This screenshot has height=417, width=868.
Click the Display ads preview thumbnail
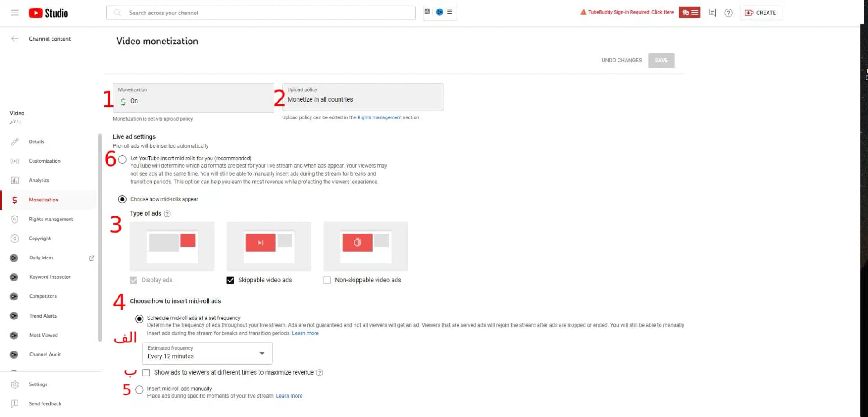(x=172, y=246)
